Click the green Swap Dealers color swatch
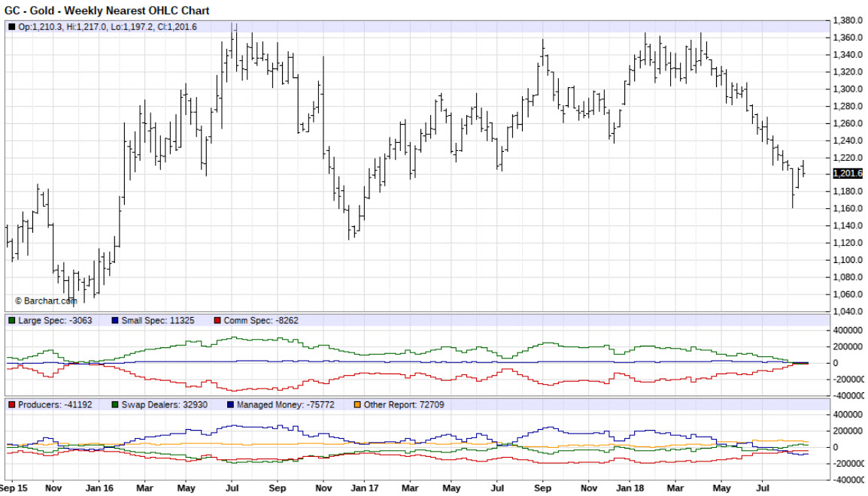Viewport: 868px width, 496px height. point(115,405)
